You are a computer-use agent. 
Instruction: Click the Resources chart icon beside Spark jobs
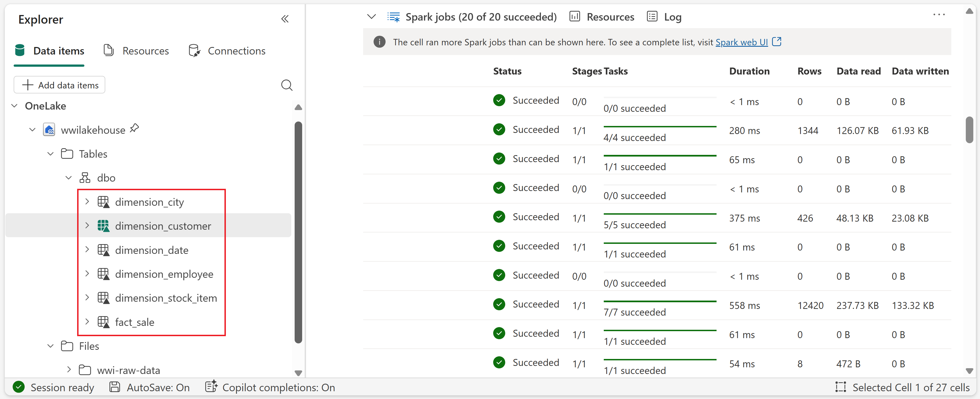point(575,17)
